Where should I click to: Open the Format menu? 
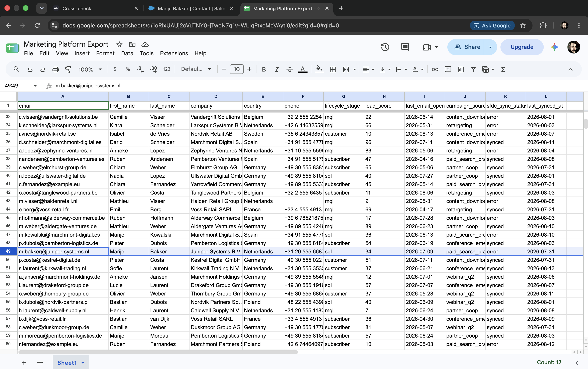[105, 53]
